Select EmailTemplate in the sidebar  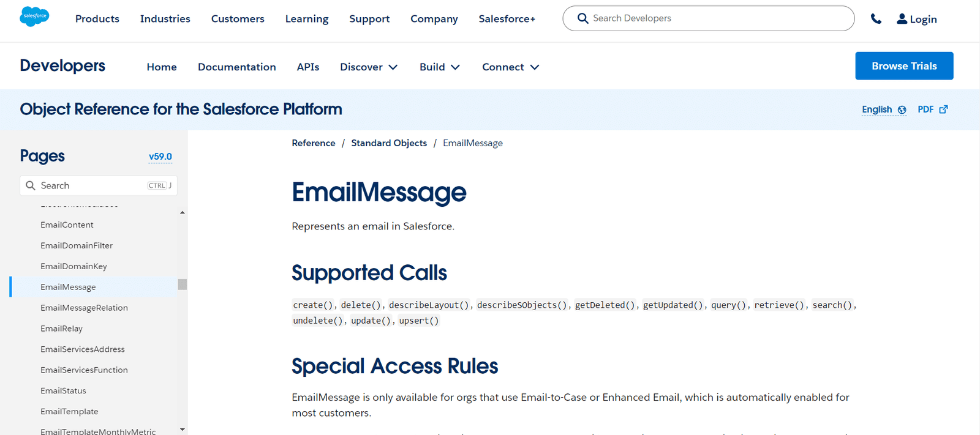coord(69,411)
